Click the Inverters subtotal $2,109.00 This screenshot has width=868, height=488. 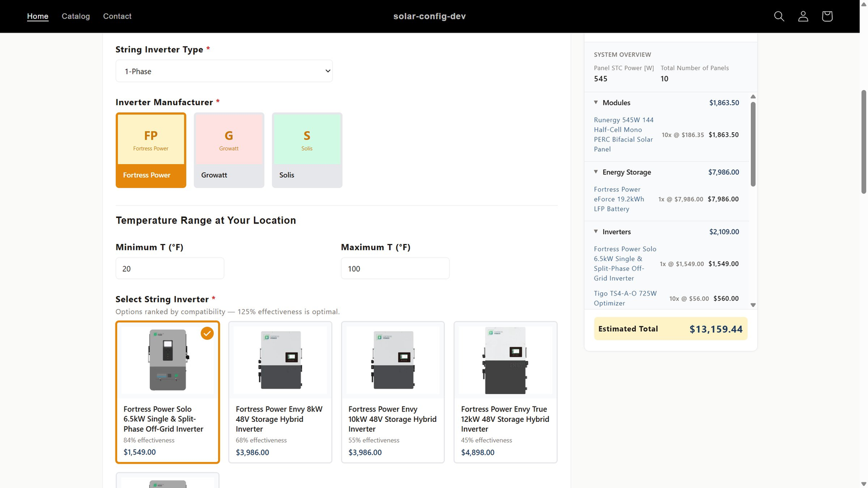click(x=724, y=232)
